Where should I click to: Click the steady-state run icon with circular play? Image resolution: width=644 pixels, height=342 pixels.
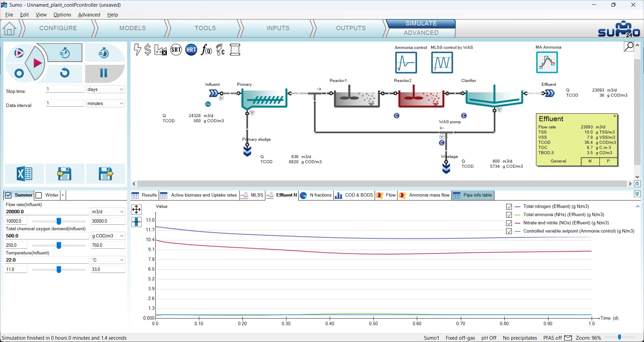pos(19,53)
